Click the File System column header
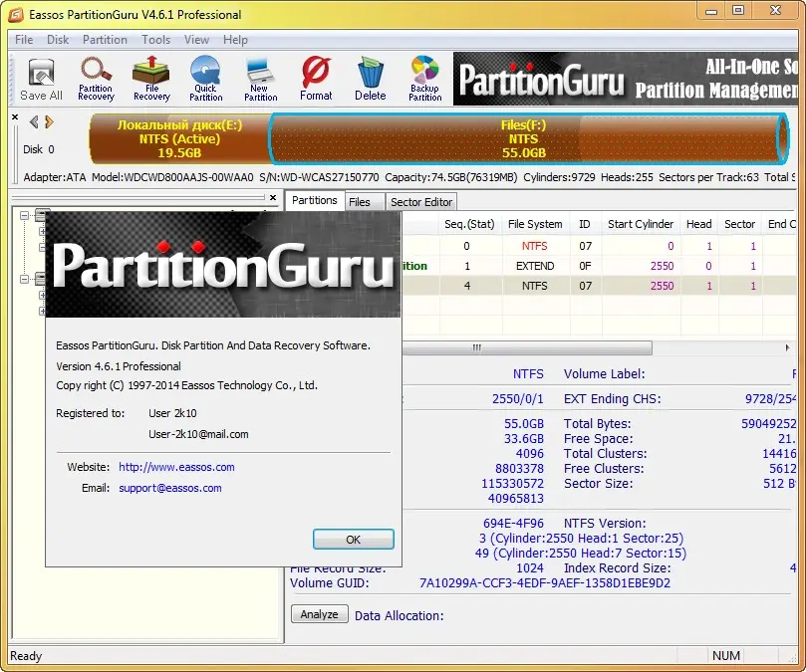806x672 pixels. (x=535, y=224)
